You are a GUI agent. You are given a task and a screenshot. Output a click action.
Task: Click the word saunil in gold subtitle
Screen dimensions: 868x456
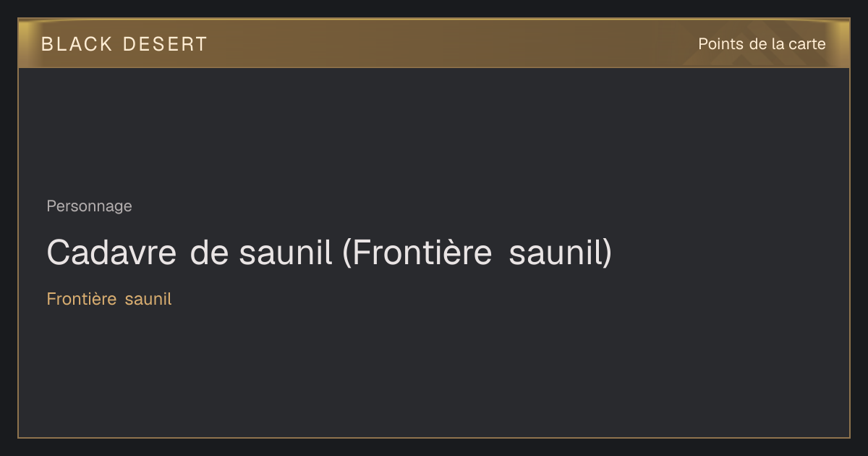[148, 299]
